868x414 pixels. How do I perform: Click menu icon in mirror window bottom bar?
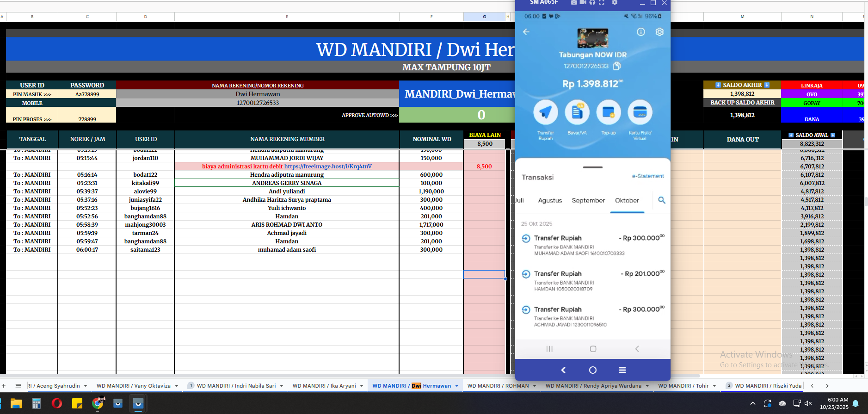(x=622, y=370)
